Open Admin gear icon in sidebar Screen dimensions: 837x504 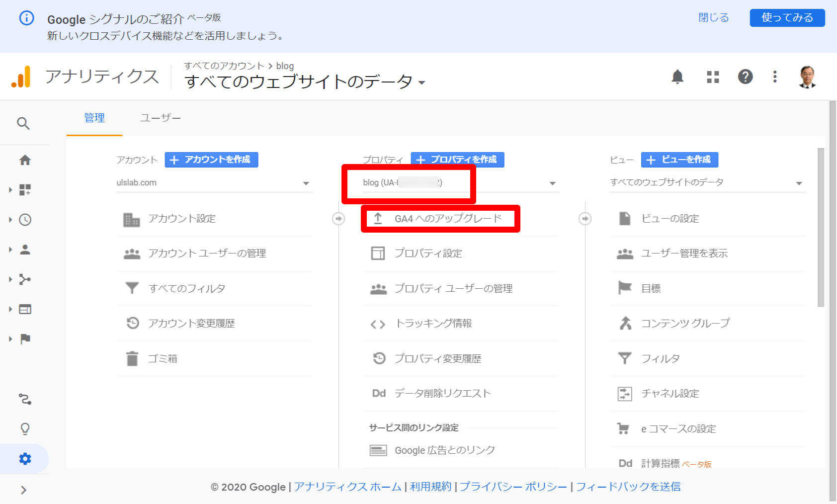click(x=25, y=459)
